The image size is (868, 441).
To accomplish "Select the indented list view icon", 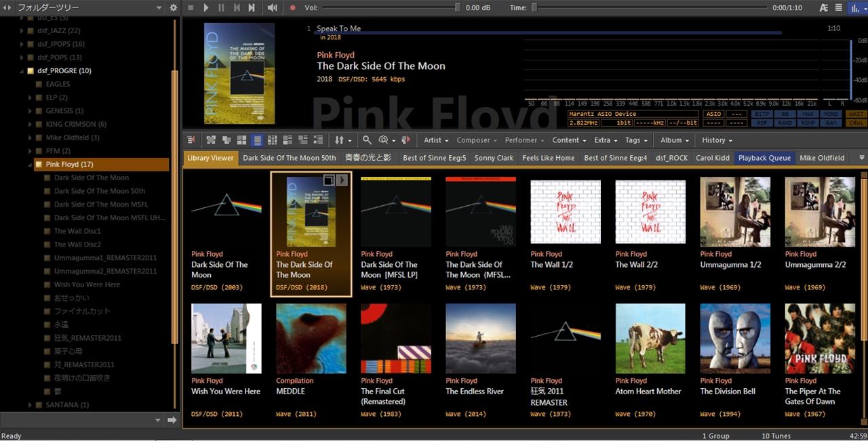I will 319,140.
